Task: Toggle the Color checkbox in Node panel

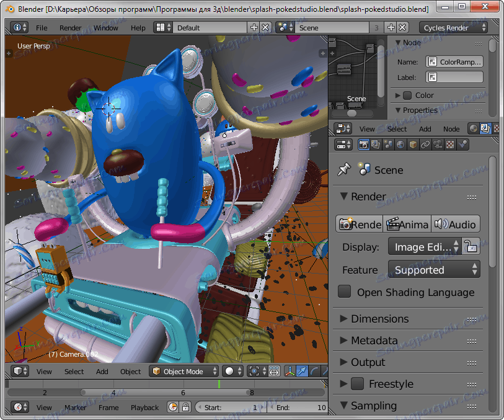Action: 407,96
